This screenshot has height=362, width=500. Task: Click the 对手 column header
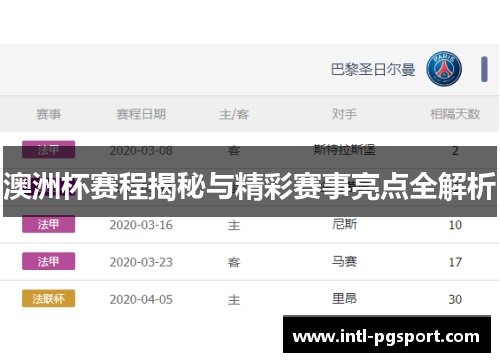(x=344, y=114)
